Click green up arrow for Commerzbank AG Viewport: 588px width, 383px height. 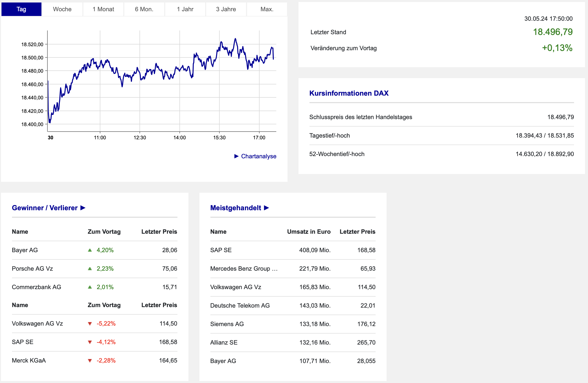[x=90, y=287]
